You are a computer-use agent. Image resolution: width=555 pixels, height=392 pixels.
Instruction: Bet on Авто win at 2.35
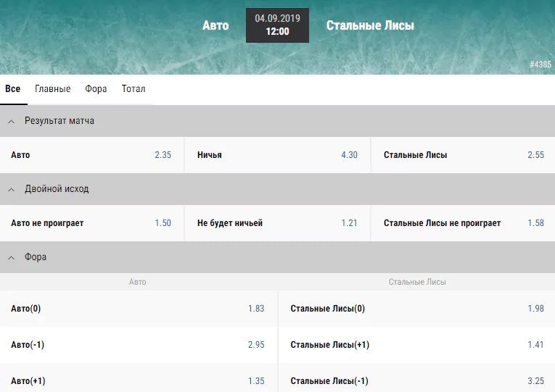[91, 155]
